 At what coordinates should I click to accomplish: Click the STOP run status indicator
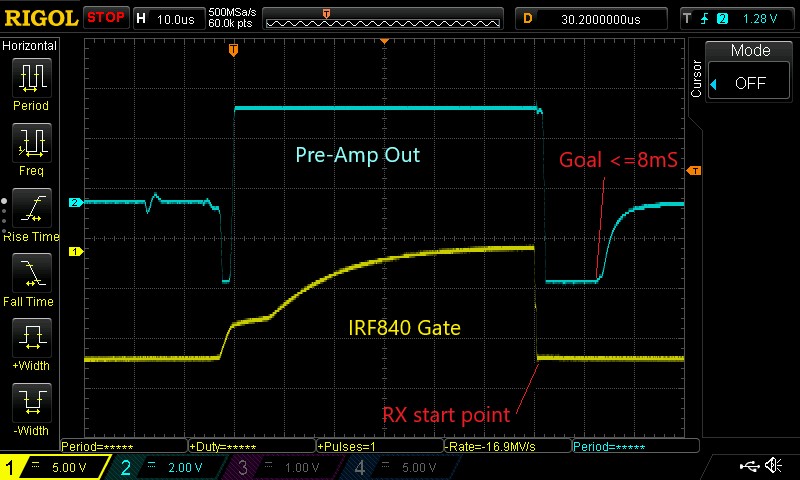tap(106, 18)
